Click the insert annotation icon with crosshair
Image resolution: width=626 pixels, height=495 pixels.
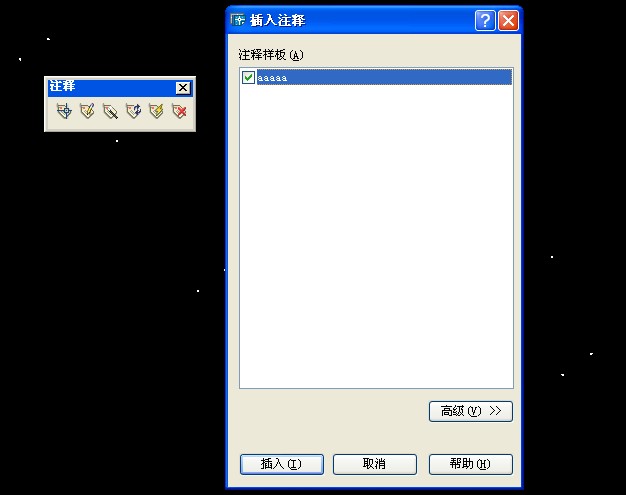(64, 111)
